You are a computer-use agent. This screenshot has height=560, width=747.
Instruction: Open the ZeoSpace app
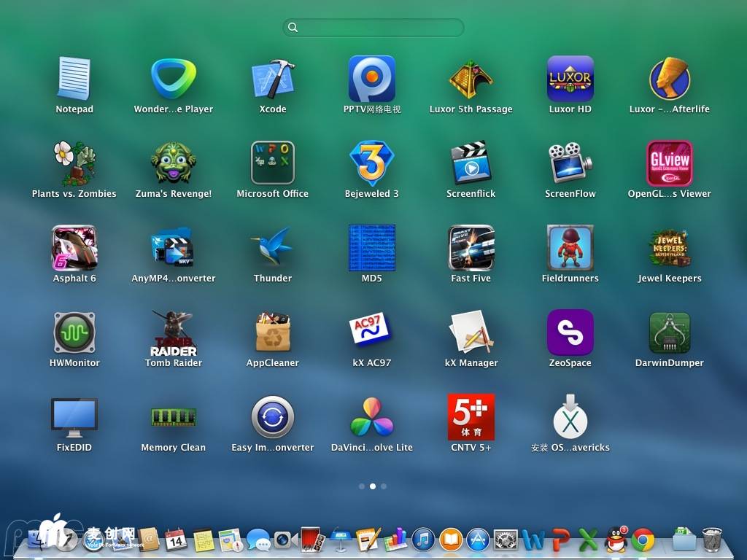tap(570, 333)
